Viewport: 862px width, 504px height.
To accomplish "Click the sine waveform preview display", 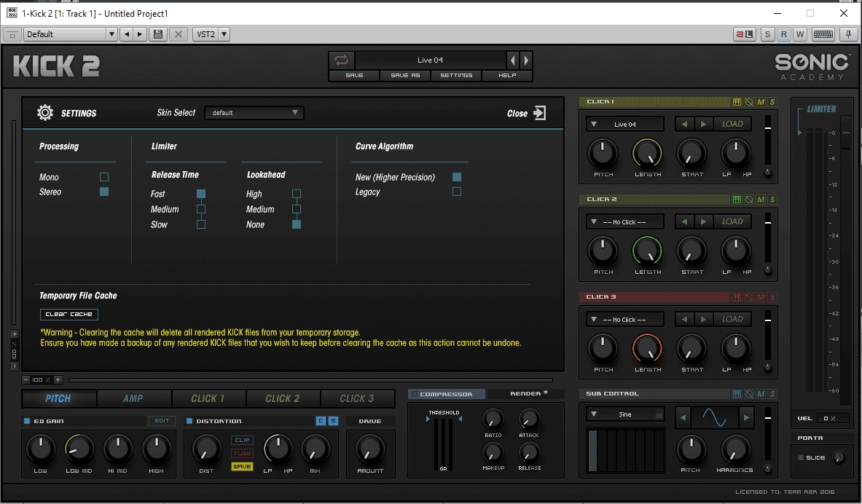I will [x=714, y=418].
